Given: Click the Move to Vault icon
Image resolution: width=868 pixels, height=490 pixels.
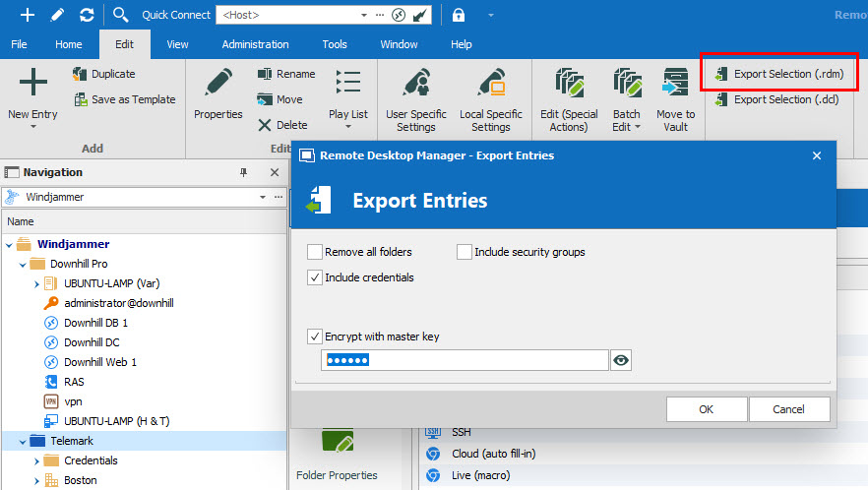Looking at the screenshot, I should click(x=675, y=84).
